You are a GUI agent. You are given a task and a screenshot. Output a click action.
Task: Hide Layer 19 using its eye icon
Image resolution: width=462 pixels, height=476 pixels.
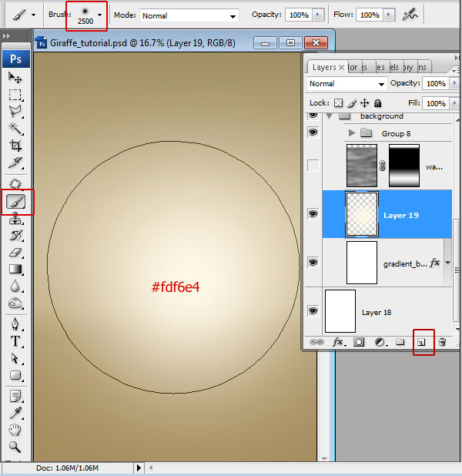click(313, 214)
